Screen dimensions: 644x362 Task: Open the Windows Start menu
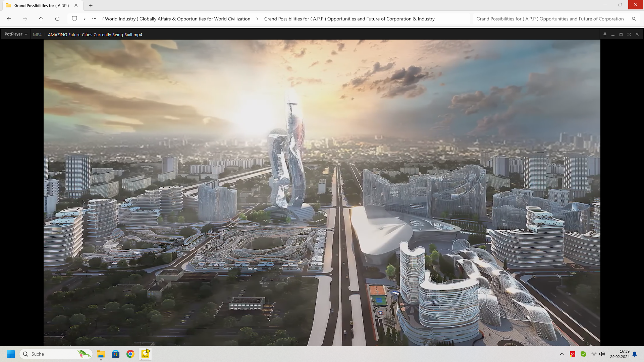click(x=11, y=354)
